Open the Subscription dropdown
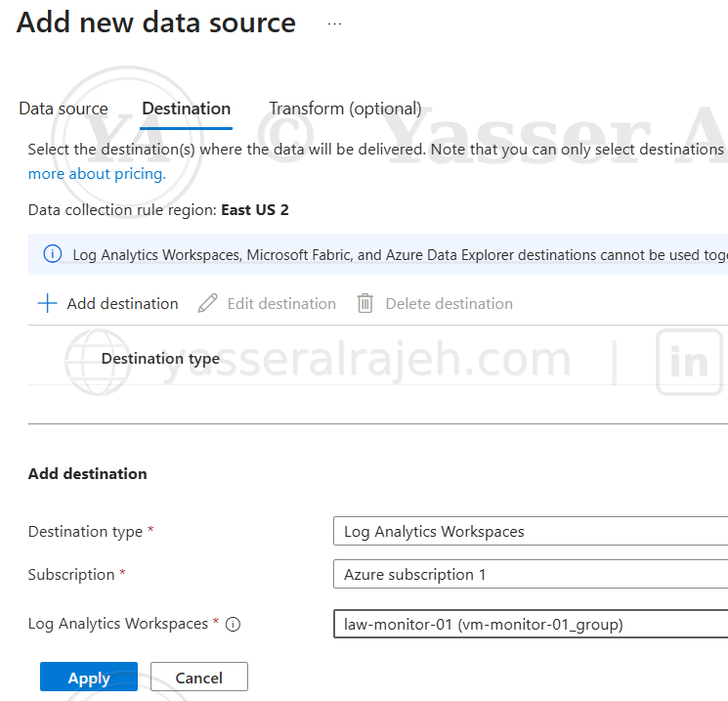 tap(531, 574)
